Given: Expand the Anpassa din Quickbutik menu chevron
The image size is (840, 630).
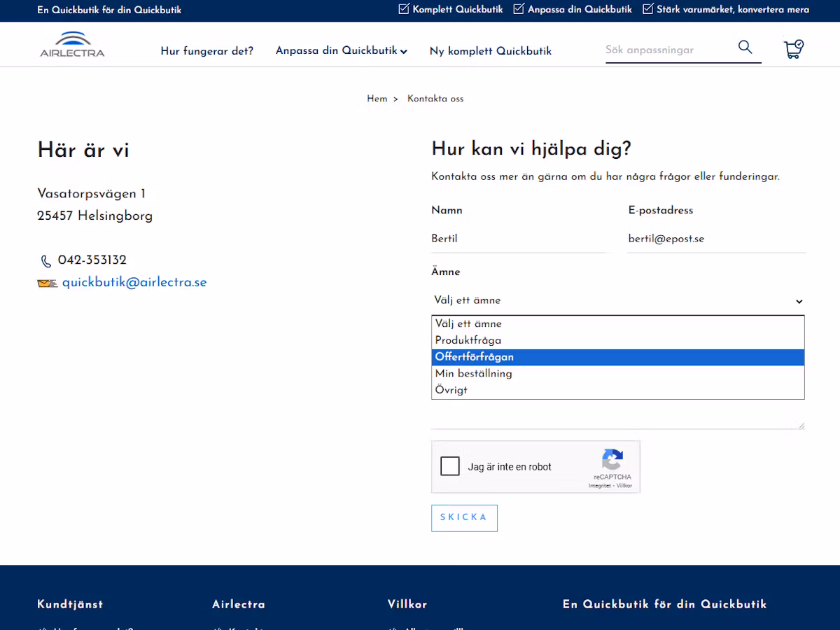Looking at the screenshot, I should 404,51.
